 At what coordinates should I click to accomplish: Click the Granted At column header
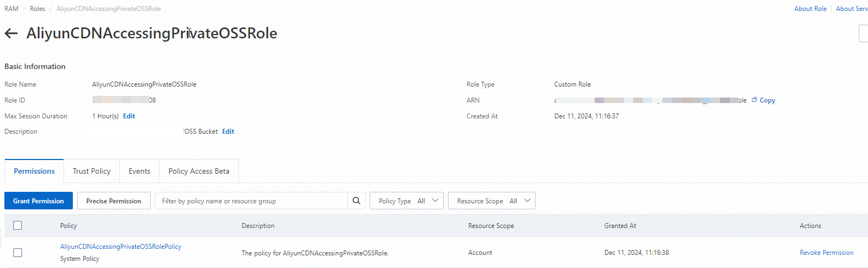pyautogui.click(x=620, y=226)
